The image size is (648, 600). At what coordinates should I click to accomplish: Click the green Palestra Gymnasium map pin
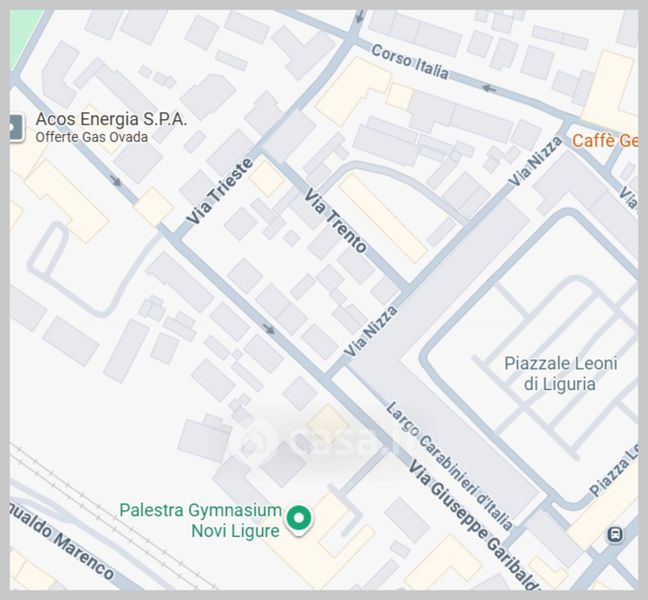tap(299, 519)
